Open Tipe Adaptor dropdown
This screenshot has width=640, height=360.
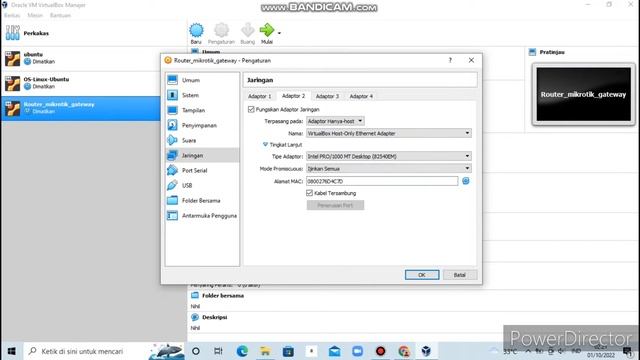coord(389,156)
